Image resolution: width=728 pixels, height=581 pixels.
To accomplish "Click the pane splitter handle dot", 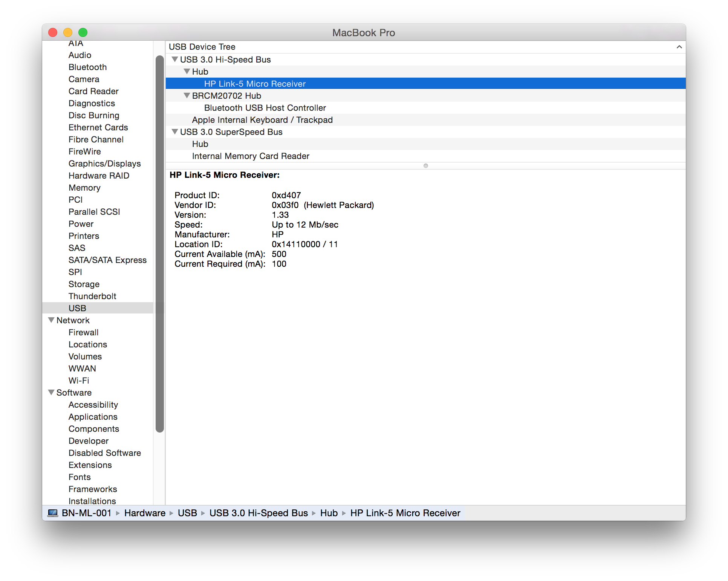I will click(x=426, y=166).
